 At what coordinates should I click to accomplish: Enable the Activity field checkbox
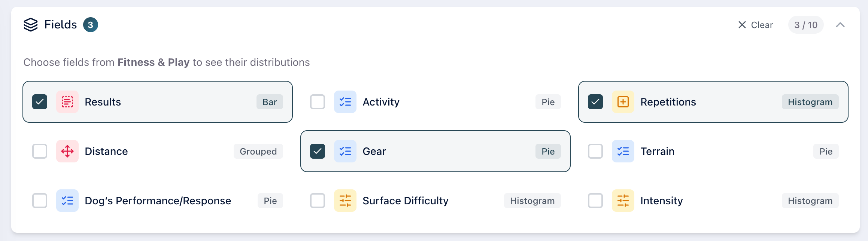pos(318,102)
